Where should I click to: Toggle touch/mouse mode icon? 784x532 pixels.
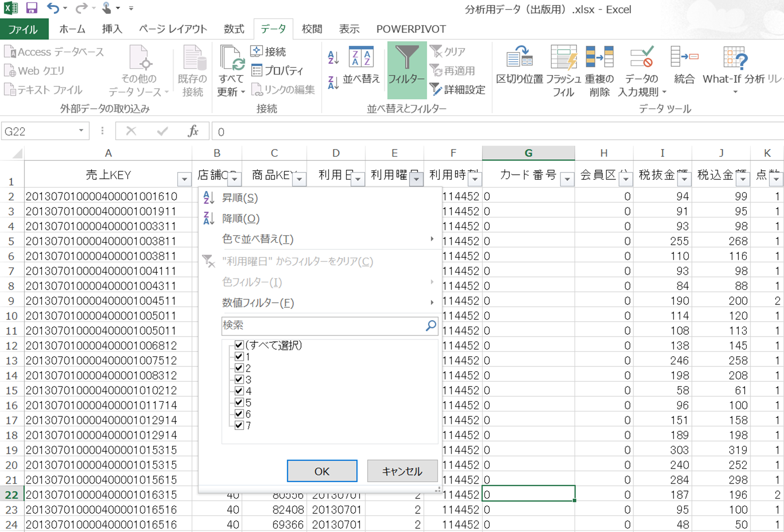coord(107,8)
